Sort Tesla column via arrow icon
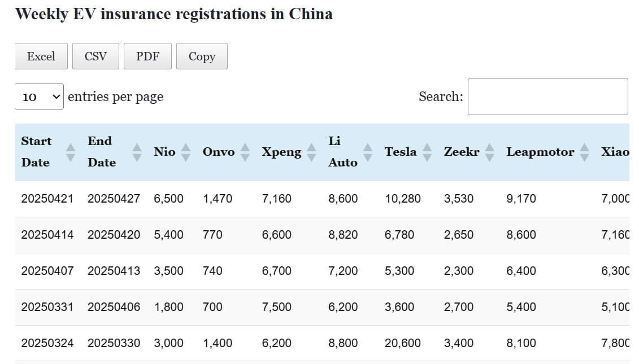The image size is (639, 364). point(427,152)
